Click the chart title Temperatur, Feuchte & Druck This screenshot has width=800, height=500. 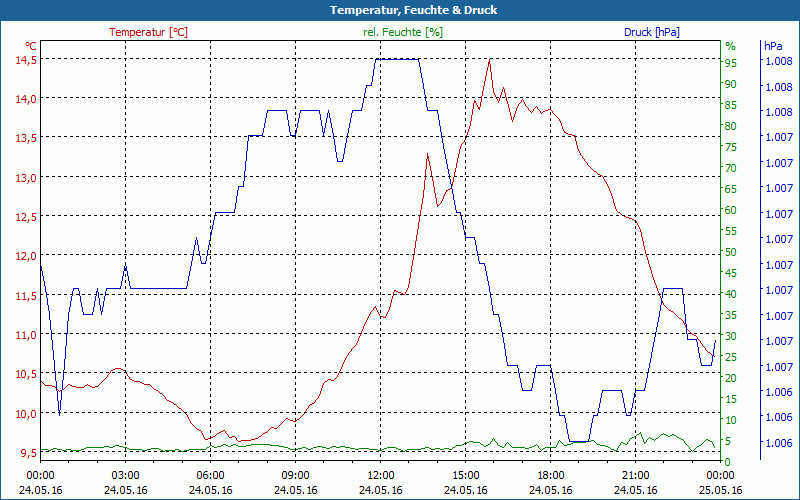coord(400,10)
